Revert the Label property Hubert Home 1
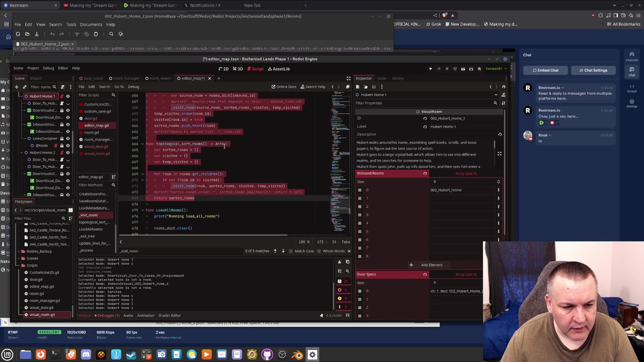 [x=425, y=127]
